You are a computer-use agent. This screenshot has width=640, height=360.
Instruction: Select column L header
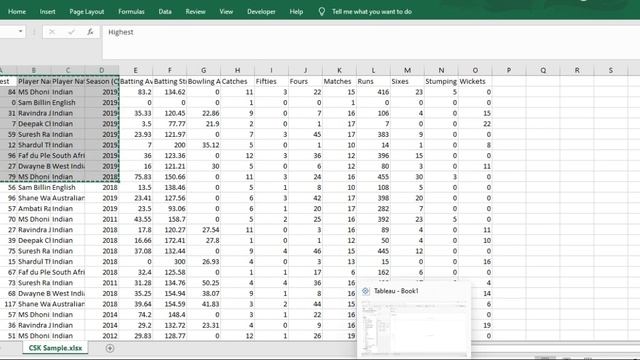click(x=373, y=70)
